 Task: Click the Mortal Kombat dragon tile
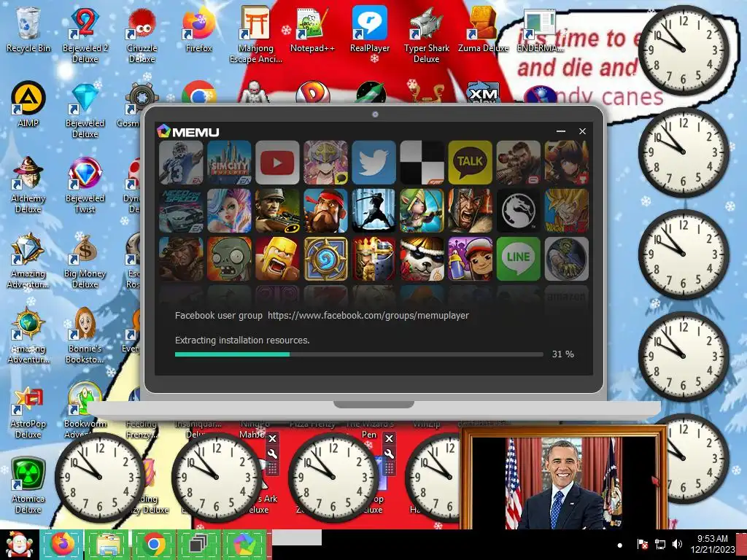coord(518,211)
